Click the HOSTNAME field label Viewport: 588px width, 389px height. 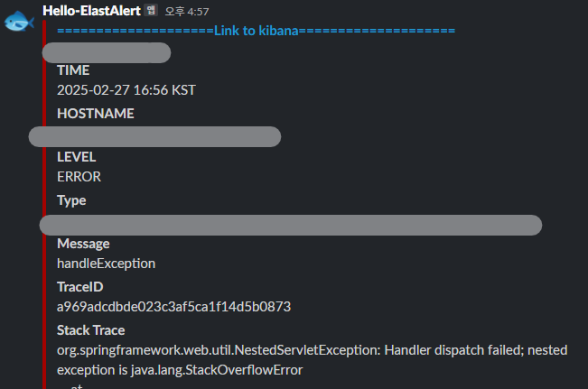click(x=95, y=114)
